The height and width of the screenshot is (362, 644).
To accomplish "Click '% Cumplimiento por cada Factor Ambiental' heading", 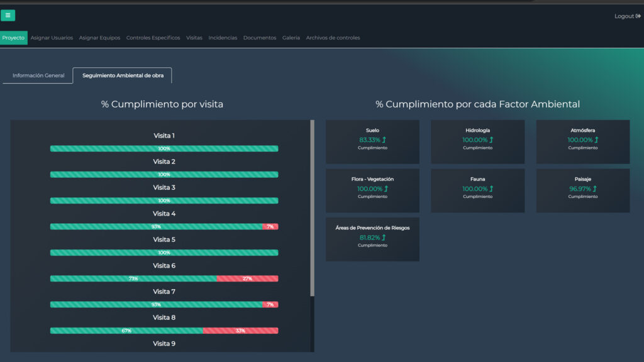I will 478,104.
